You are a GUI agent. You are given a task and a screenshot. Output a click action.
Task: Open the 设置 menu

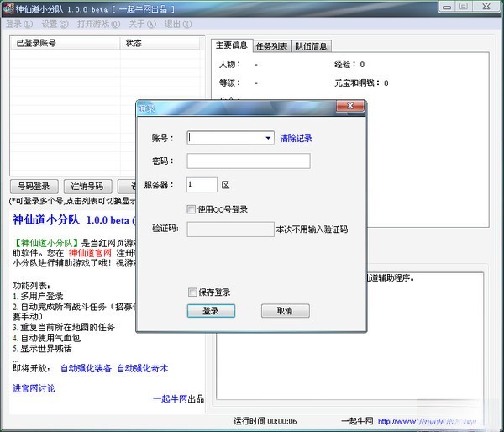[55, 24]
